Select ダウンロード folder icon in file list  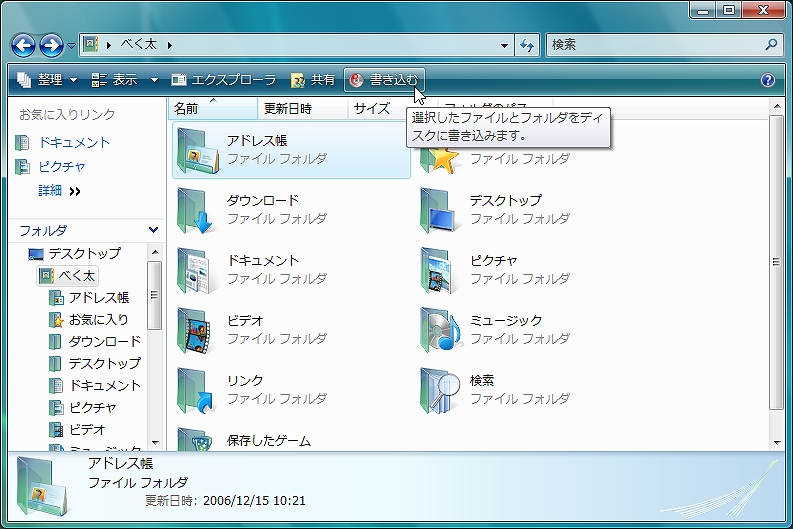tap(196, 210)
